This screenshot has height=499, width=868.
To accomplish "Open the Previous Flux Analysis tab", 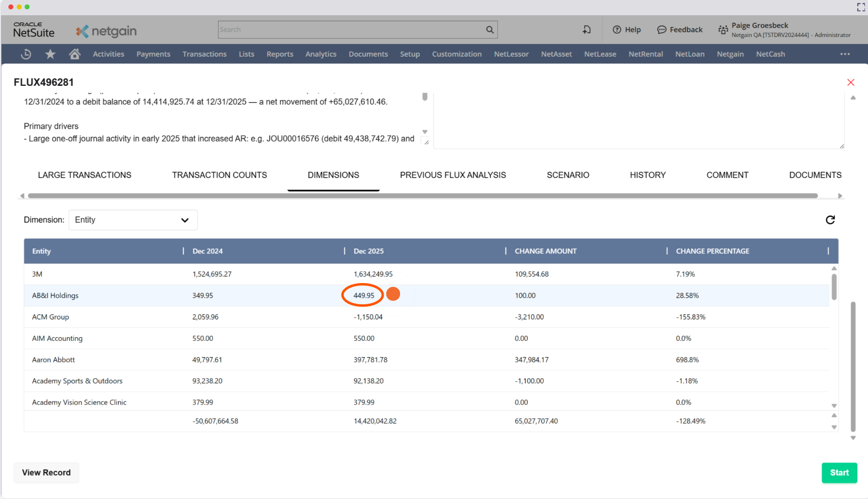I will point(453,175).
